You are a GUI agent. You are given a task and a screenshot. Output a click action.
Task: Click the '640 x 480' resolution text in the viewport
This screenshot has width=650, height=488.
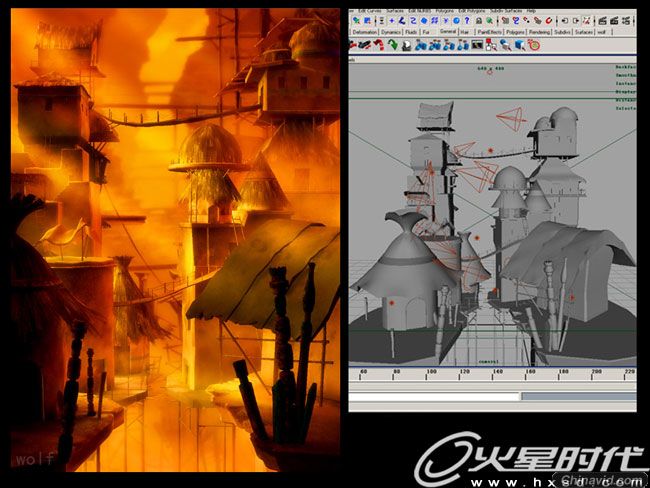coord(490,68)
